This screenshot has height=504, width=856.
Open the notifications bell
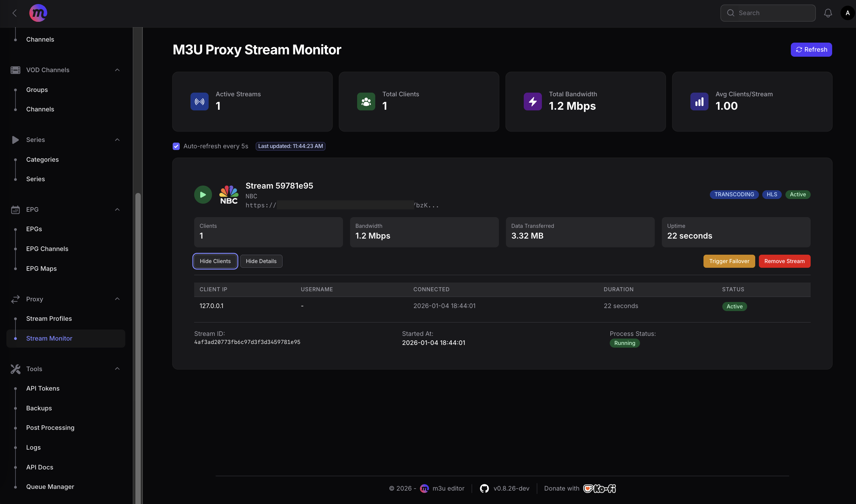828,13
